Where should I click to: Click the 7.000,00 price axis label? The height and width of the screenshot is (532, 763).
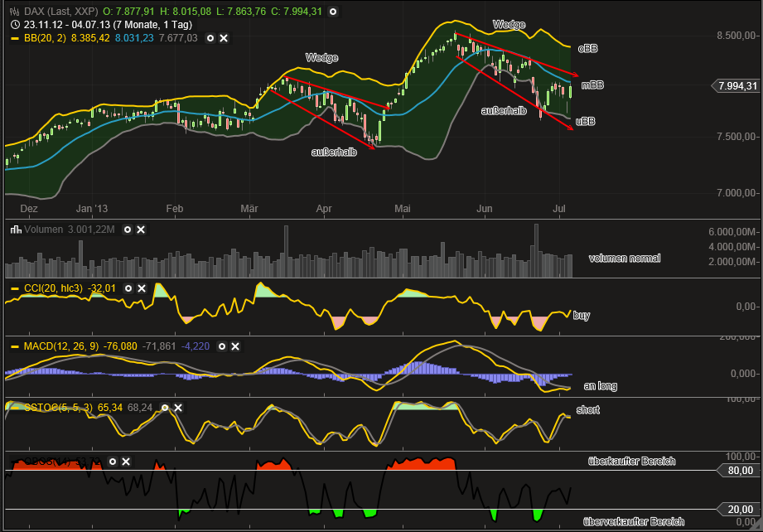[736, 193]
